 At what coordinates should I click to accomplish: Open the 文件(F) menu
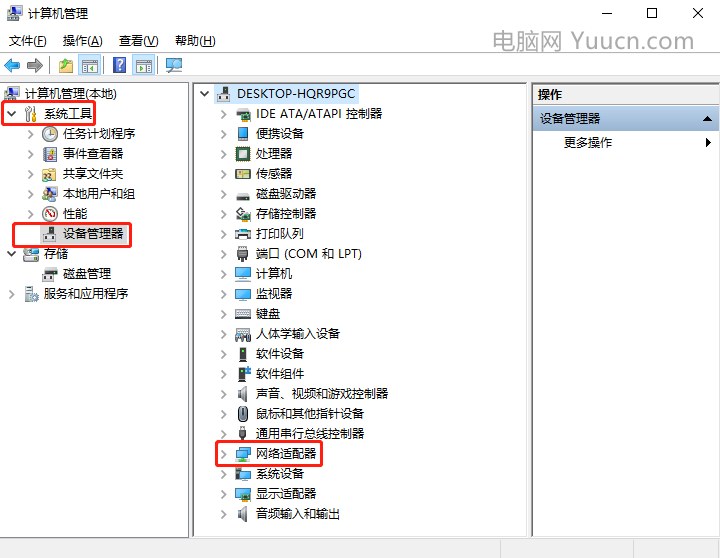tap(28, 41)
